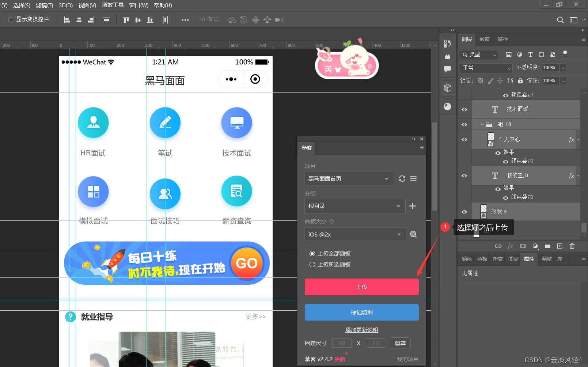Open the 增效工具 menu
588x367 pixels.
click(113, 5)
